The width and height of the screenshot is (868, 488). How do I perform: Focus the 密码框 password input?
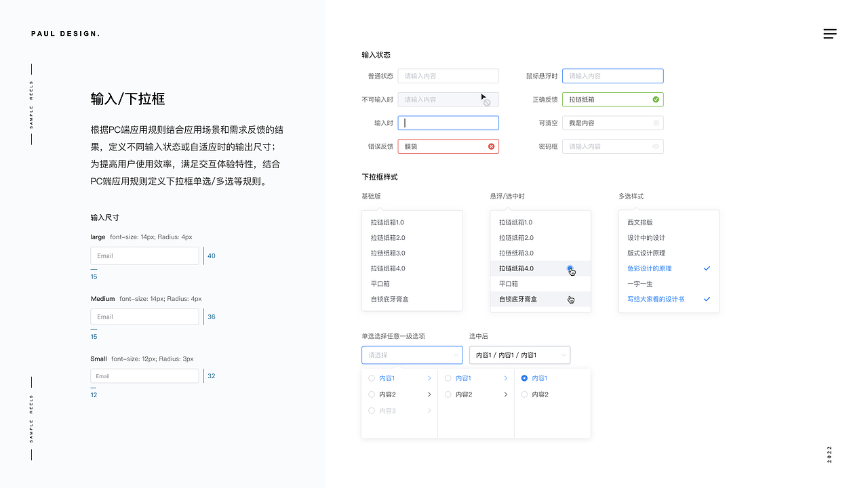point(613,146)
